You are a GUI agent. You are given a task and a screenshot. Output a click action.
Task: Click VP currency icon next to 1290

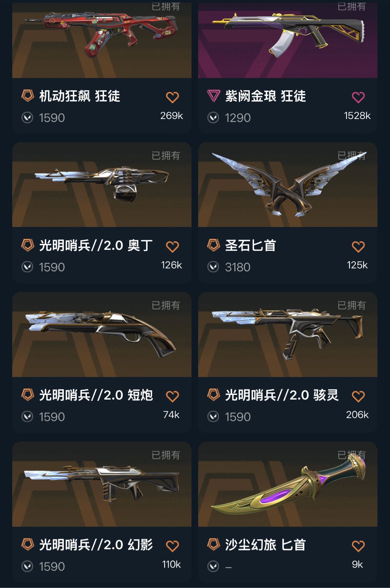(213, 118)
